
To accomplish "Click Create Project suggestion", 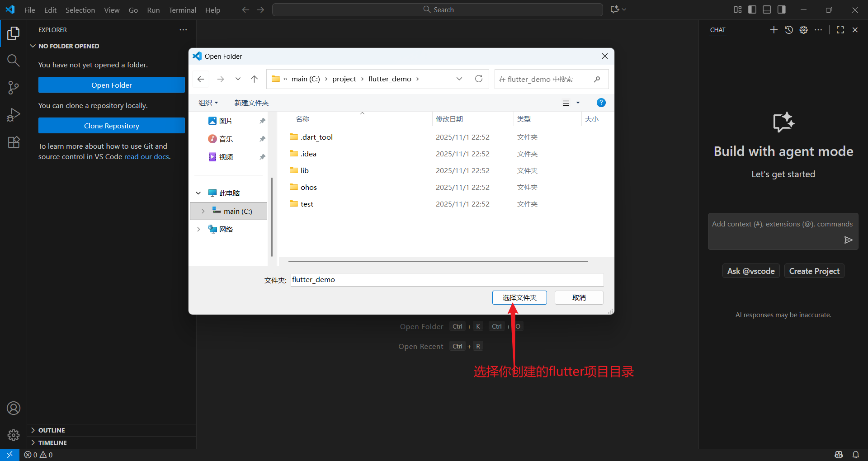I will [814, 271].
